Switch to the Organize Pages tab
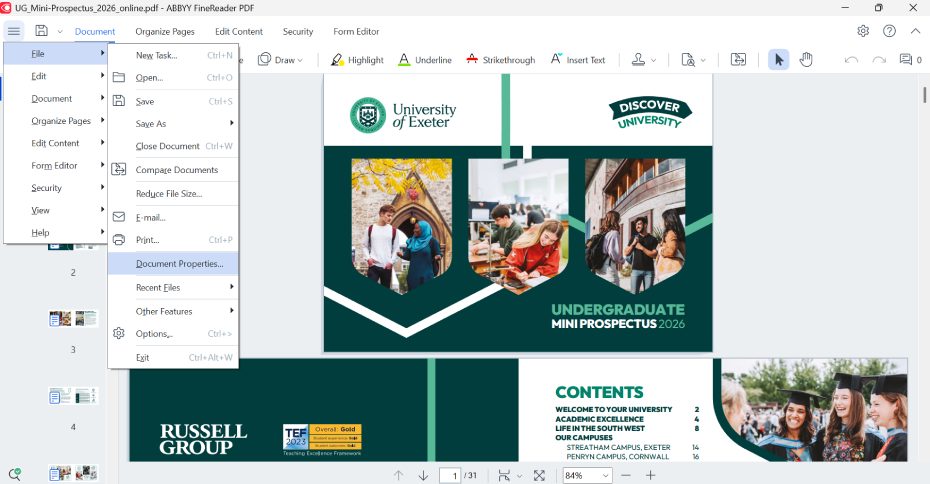 tap(165, 31)
